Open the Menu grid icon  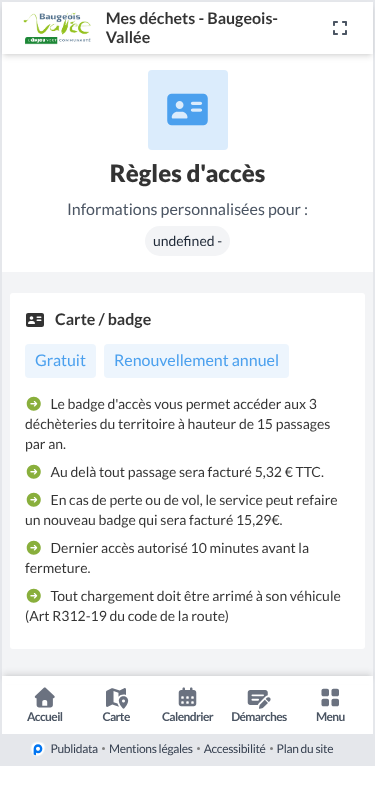coord(330,698)
